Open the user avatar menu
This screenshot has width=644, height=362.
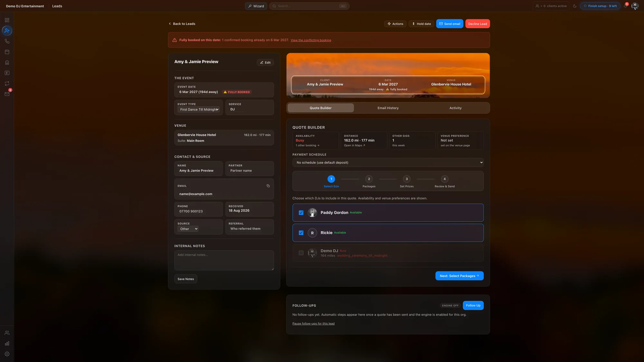coord(635,6)
